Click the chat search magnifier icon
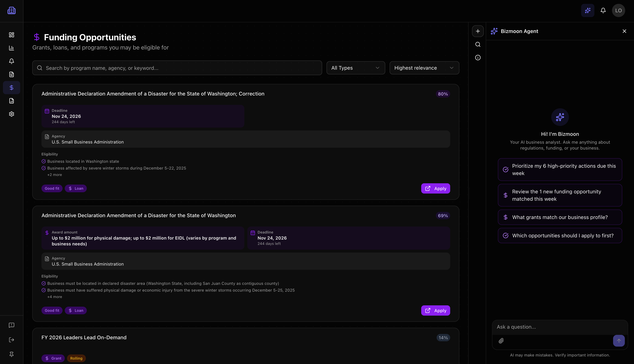Image resolution: width=634 pixels, height=364 pixels. coord(478,45)
